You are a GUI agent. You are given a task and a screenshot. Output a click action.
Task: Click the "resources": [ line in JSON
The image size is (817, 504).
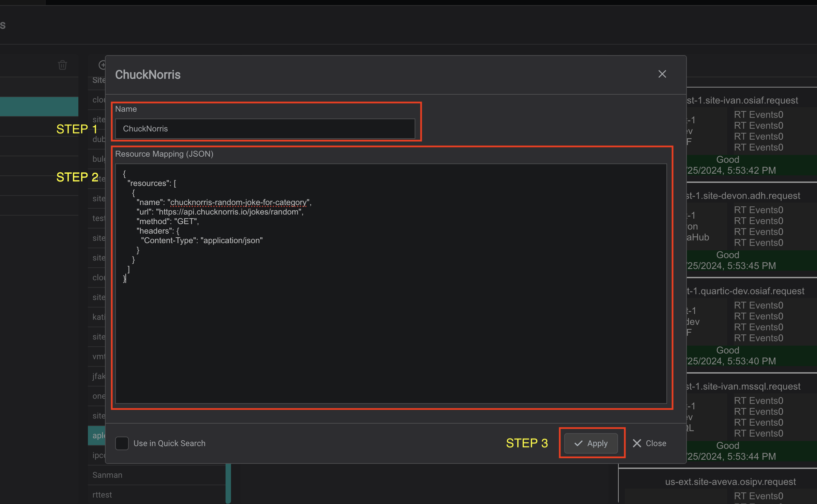pyautogui.click(x=152, y=183)
